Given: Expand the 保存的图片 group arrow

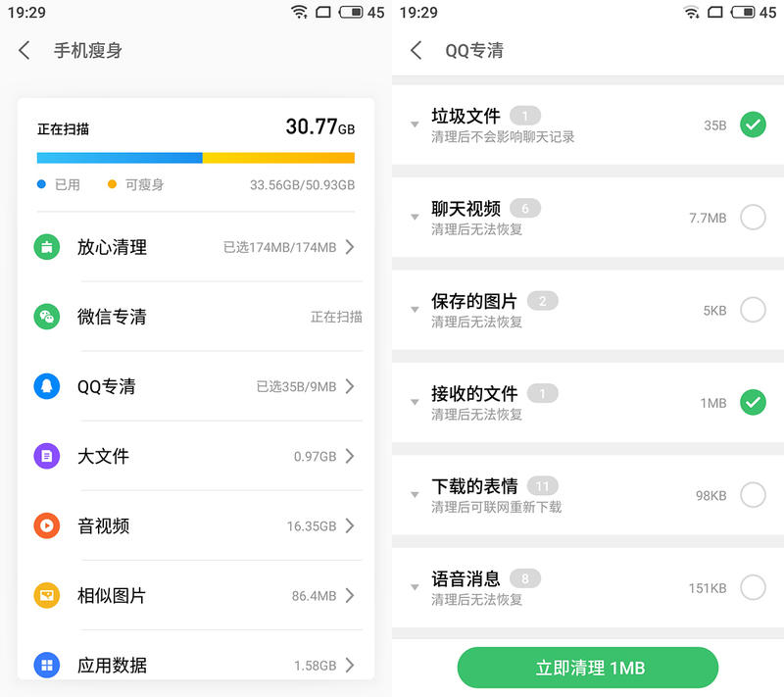Looking at the screenshot, I should point(416,310).
